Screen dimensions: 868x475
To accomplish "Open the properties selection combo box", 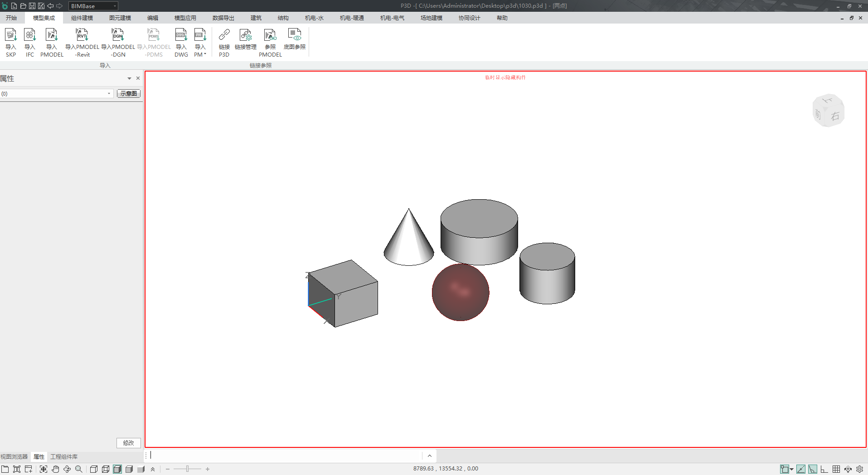I will (x=57, y=94).
